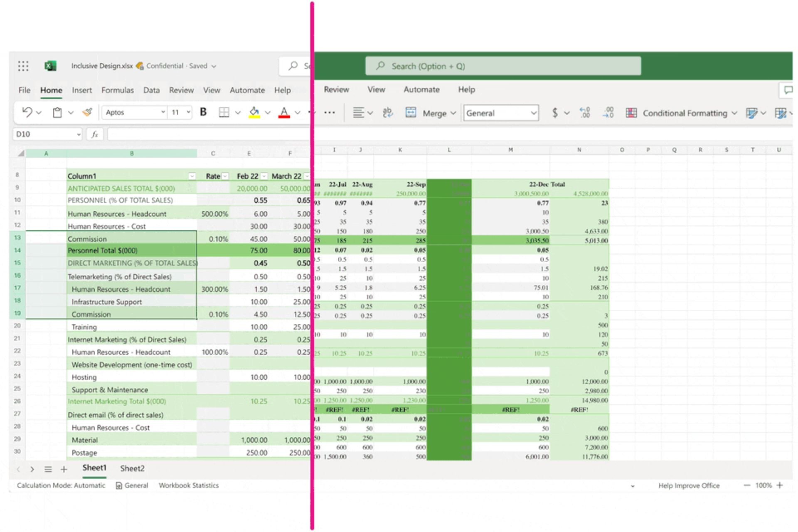Select row 14 header
Screen dimensions: 798x532
[17, 250]
